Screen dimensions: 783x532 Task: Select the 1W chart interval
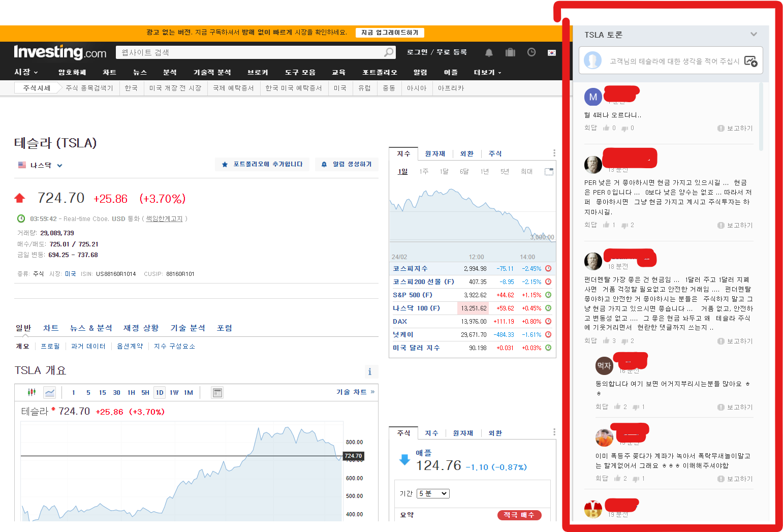point(174,392)
